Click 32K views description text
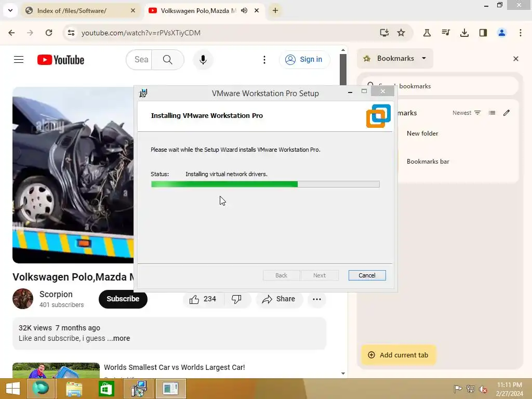 (35, 328)
